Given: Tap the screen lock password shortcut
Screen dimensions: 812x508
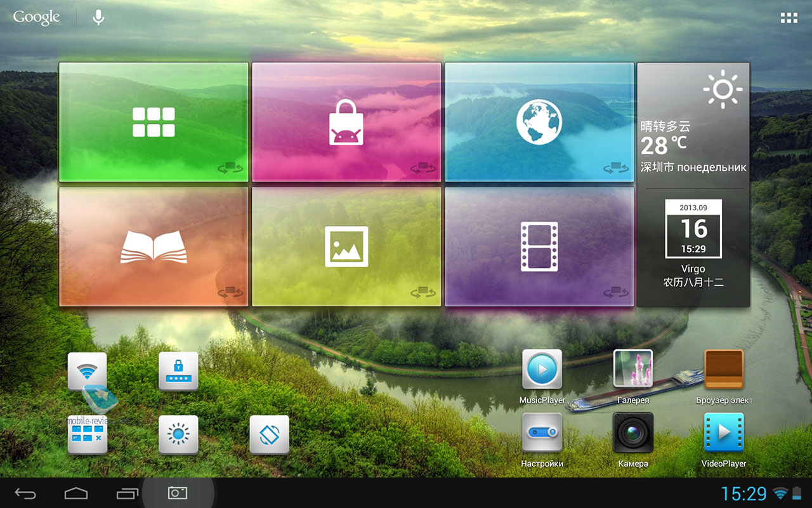Looking at the screenshot, I should pos(178,371).
